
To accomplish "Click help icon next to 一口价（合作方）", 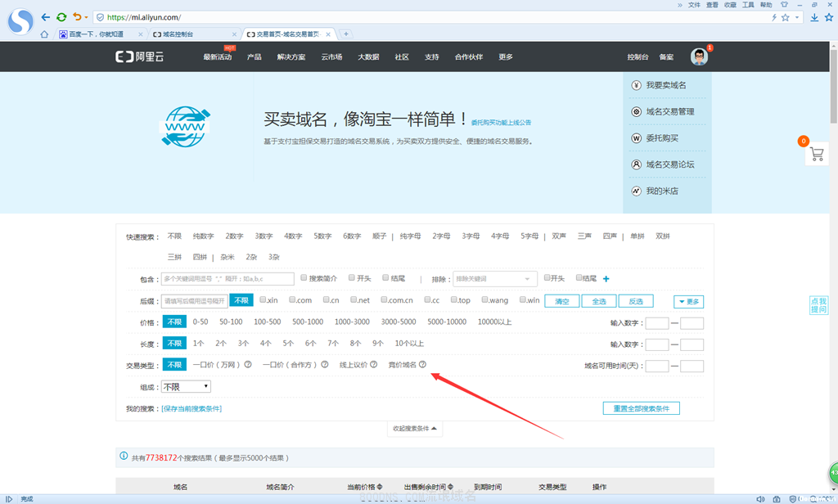I will click(324, 365).
